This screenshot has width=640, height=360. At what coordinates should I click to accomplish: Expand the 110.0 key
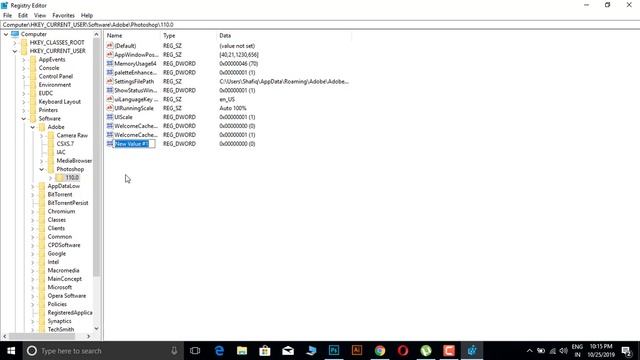point(51,178)
